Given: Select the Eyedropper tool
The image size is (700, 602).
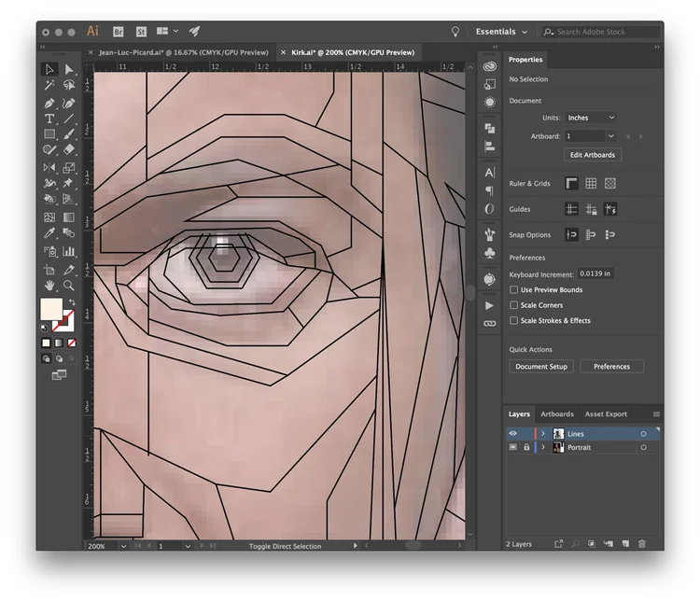Looking at the screenshot, I should (49, 233).
